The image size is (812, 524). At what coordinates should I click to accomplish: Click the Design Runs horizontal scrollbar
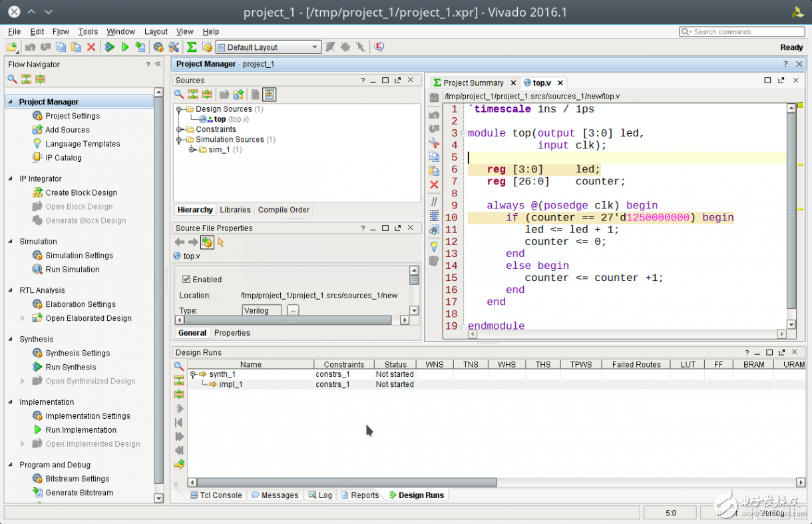[x=346, y=482]
